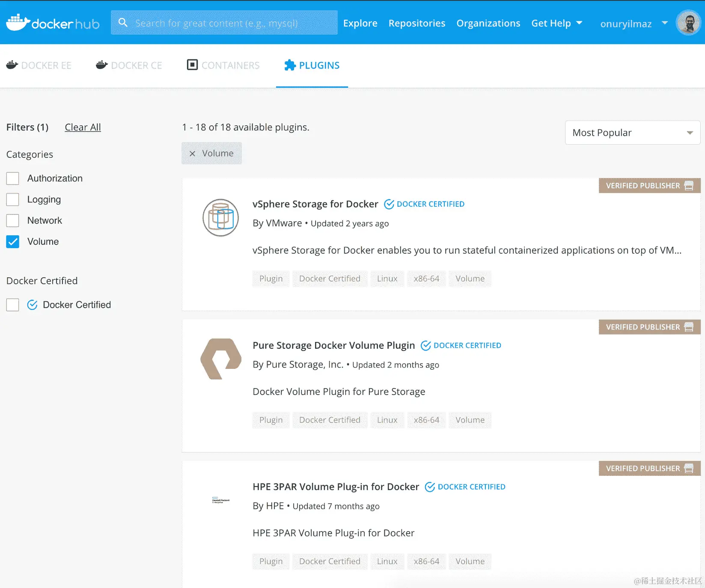The height and width of the screenshot is (588, 705).
Task: Open the vSphere Storage for Docker plugin
Action: click(315, 204)
